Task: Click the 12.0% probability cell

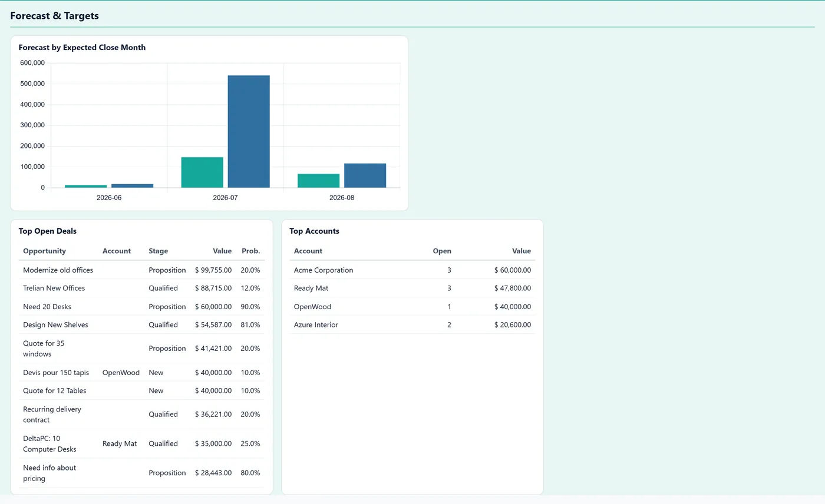Action: tap(250, 289)
